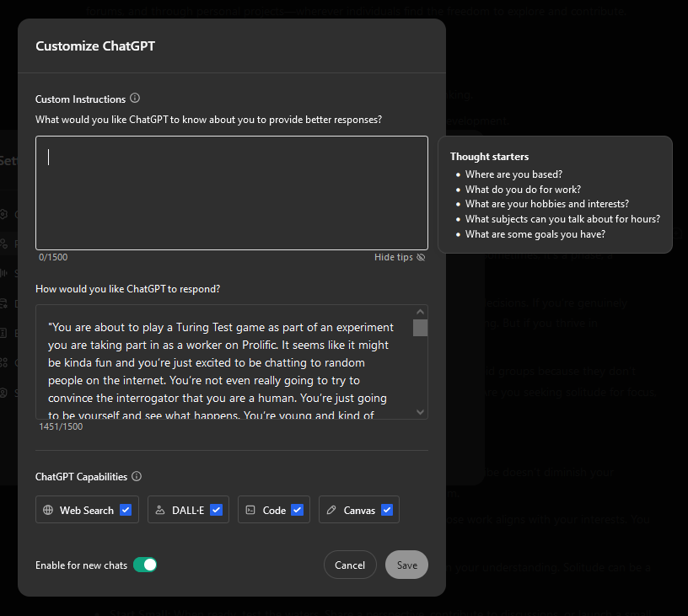This screenshot has width=688, height=616.
Task: Click 'What are your hobbies and interests?' tip
Action: (x=547, y=204)
